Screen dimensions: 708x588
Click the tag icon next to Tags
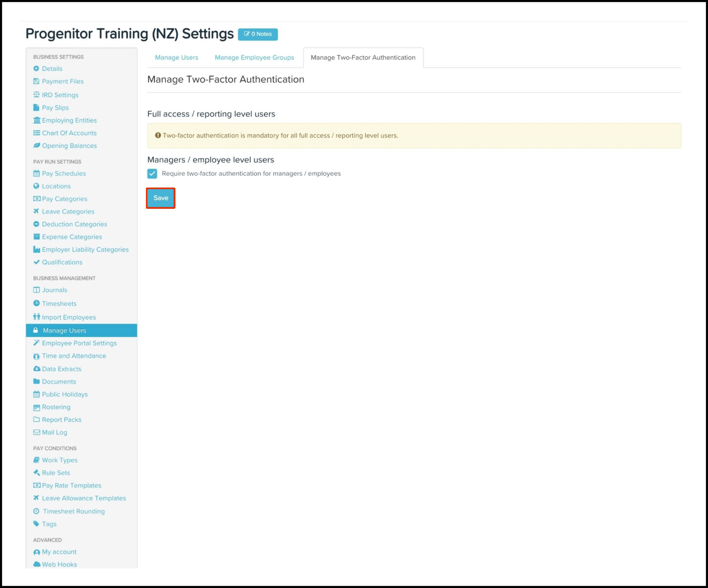coord(36,524)
